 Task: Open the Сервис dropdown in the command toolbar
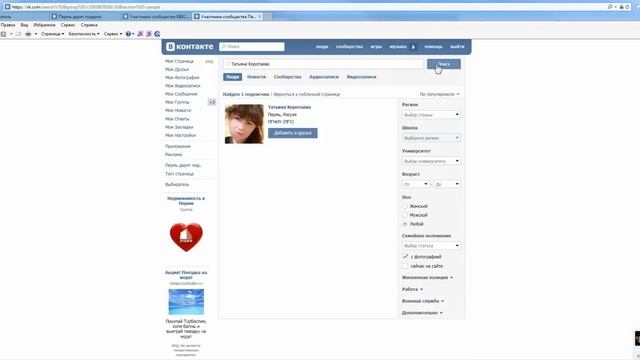click(x=113, y=34)
